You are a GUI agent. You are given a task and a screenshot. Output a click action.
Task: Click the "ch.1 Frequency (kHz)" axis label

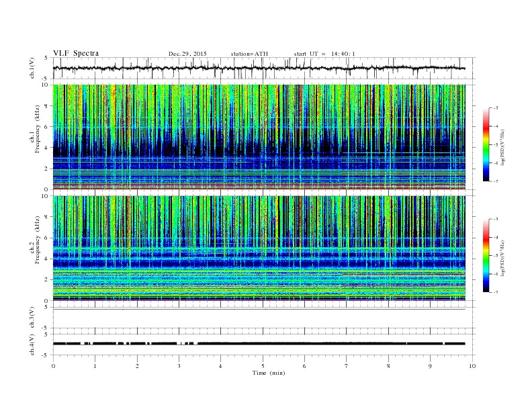coord(35,129)
